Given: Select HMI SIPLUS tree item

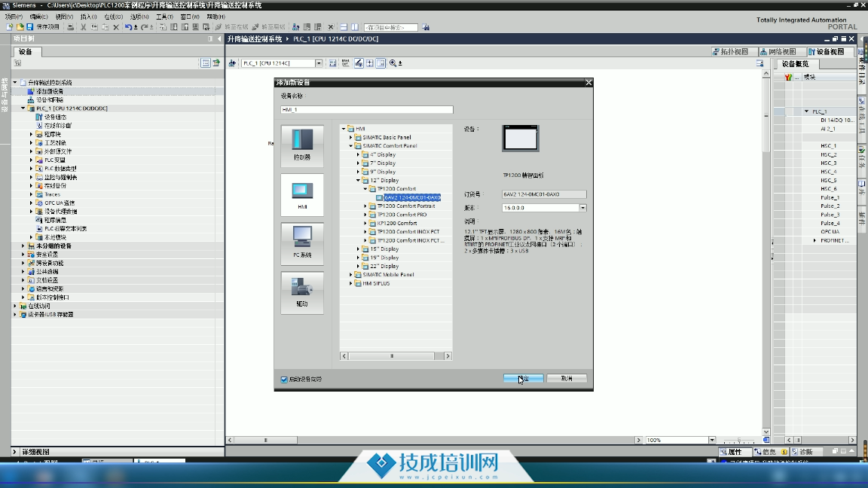Looking at the screenshot, I should 376,283.
